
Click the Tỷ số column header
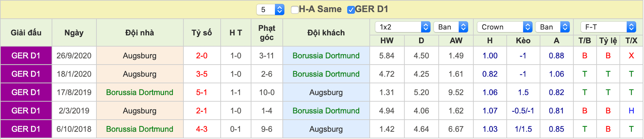[202, 33]
